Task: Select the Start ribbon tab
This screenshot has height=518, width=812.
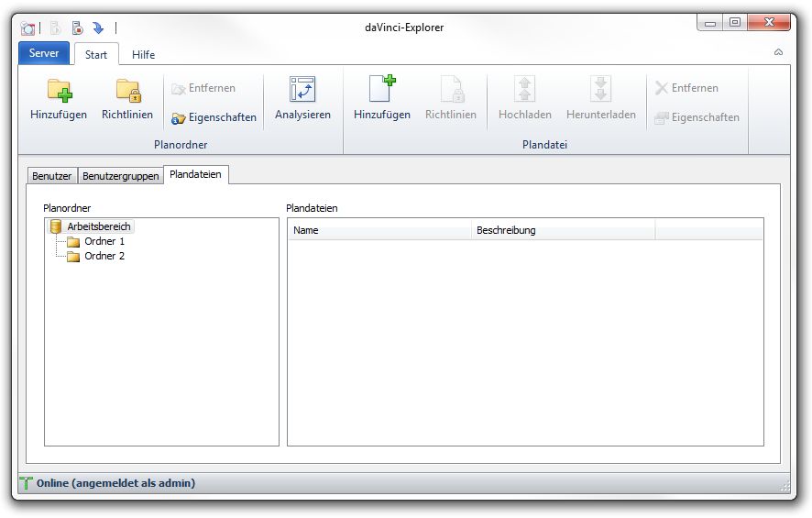Action: [96, 54]
